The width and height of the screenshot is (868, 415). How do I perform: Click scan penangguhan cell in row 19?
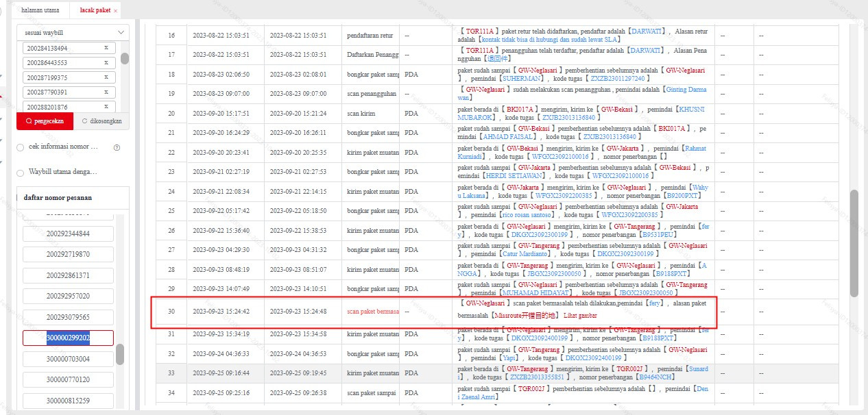[370, 93]
